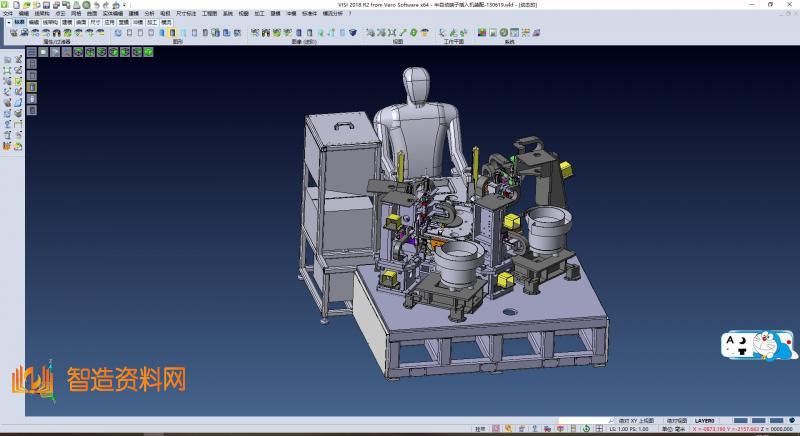Viewport: 800px width, 436px height.
Task: Open the 文件 menu
Action: [7, 13]
